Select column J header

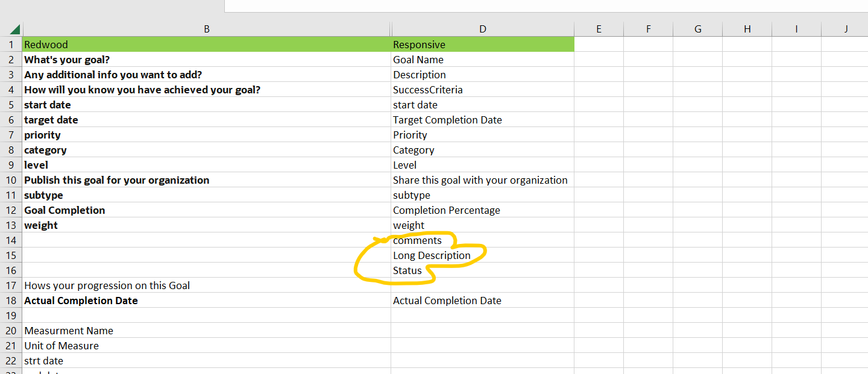point(846,28)
